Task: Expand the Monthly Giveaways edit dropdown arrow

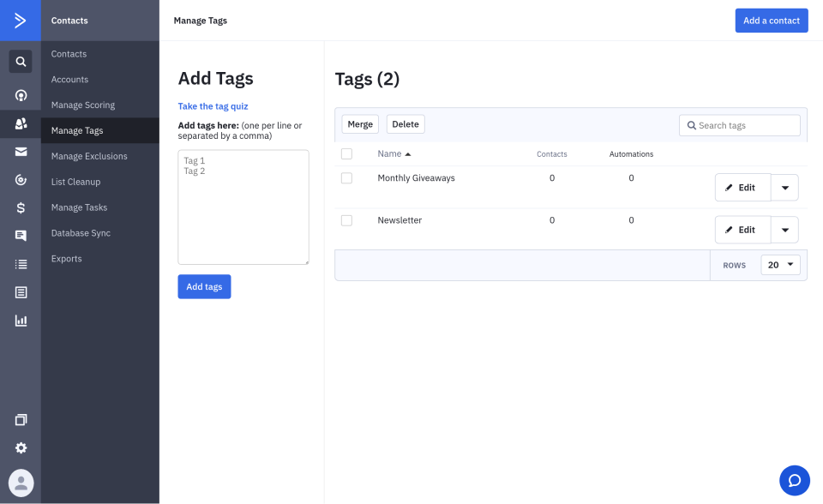Action: click(784, 188)
